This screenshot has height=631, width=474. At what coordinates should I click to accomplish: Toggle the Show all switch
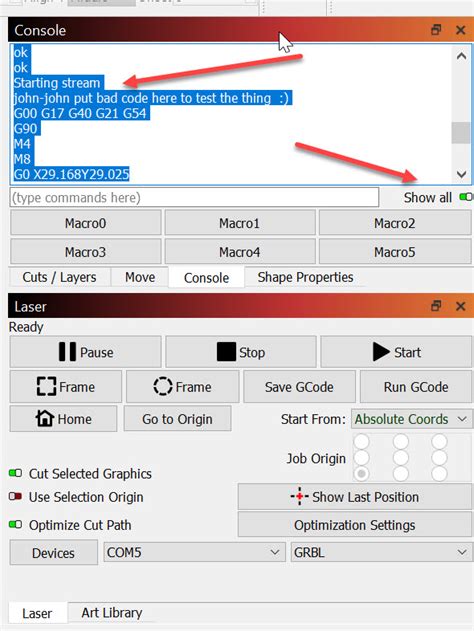pyautogui.click(x=466, y=197)
